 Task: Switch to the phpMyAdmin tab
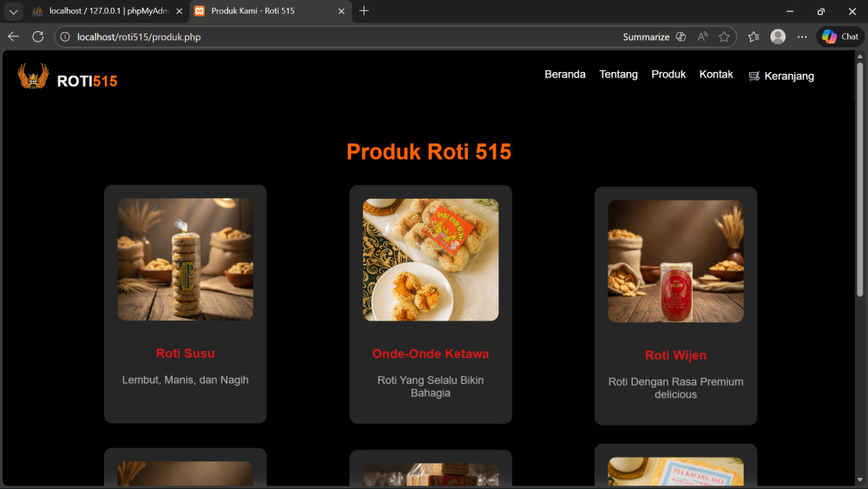(x=102, y=11)
